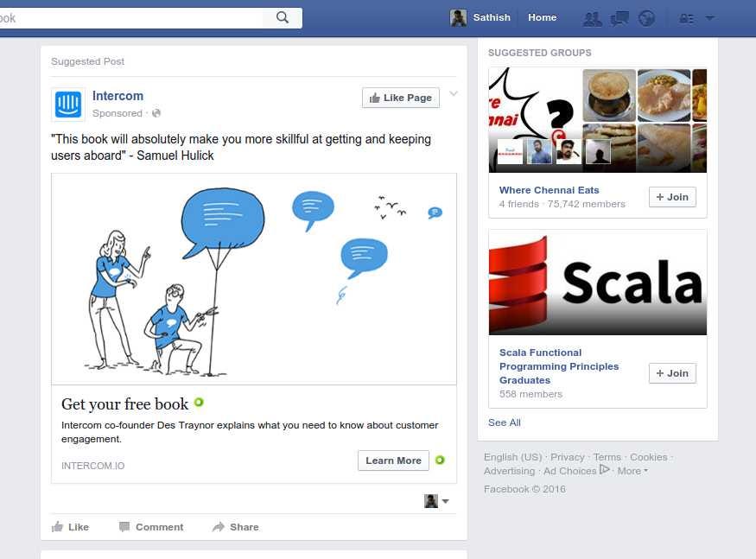Click the Learn More button

point(393,461)
